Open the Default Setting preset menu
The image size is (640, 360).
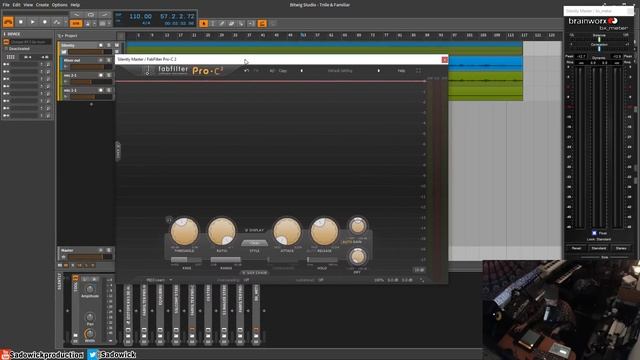point(340,71)
